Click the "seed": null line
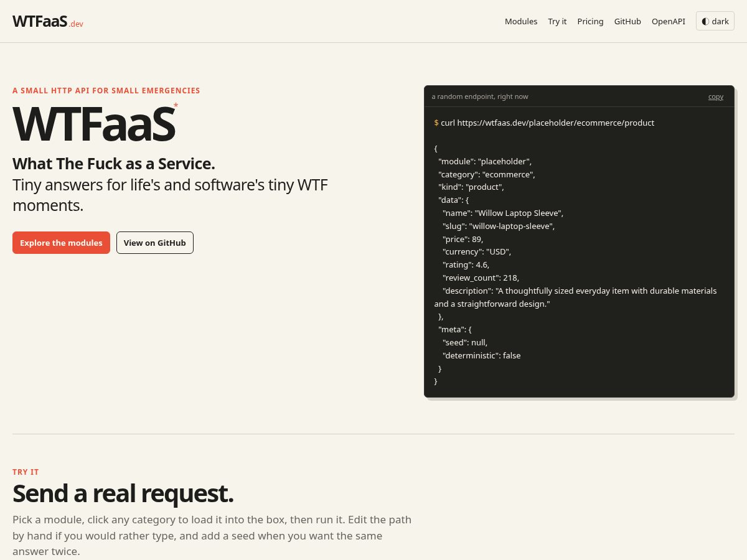Image resolution: width=747 pixels, height=560 pixels. pyautogui.click(x=465, y=342)
